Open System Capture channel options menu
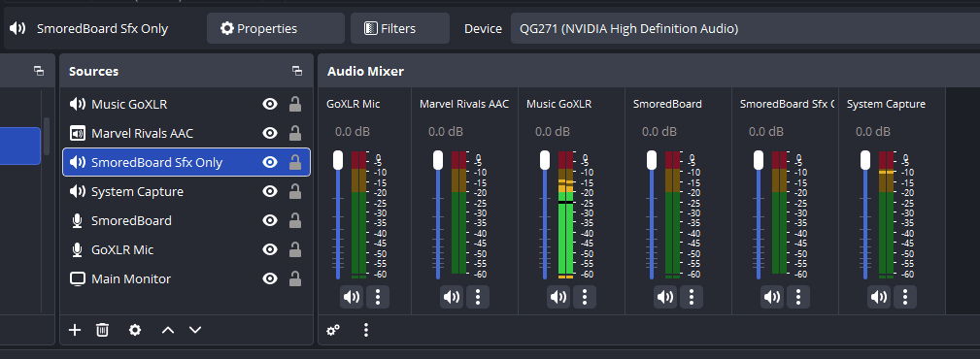The height and width of the screenshot is (359, 980). coord(905,297)
